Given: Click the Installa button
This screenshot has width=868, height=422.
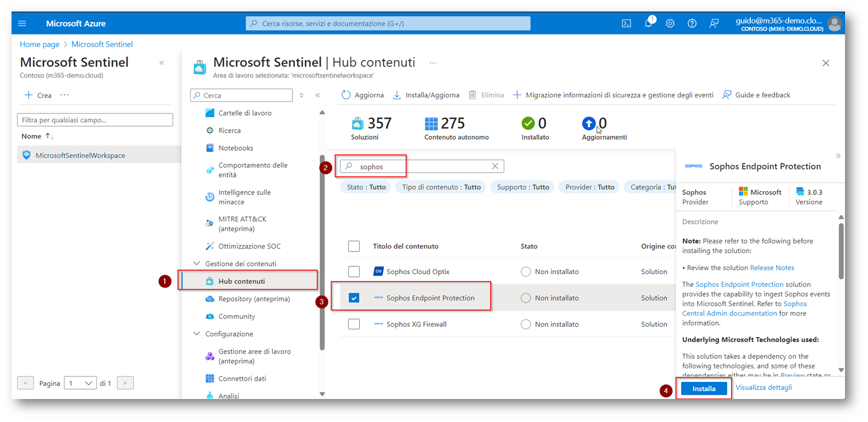Looking at the screenshot, I should pyautogui.click(x=704, y=389).
